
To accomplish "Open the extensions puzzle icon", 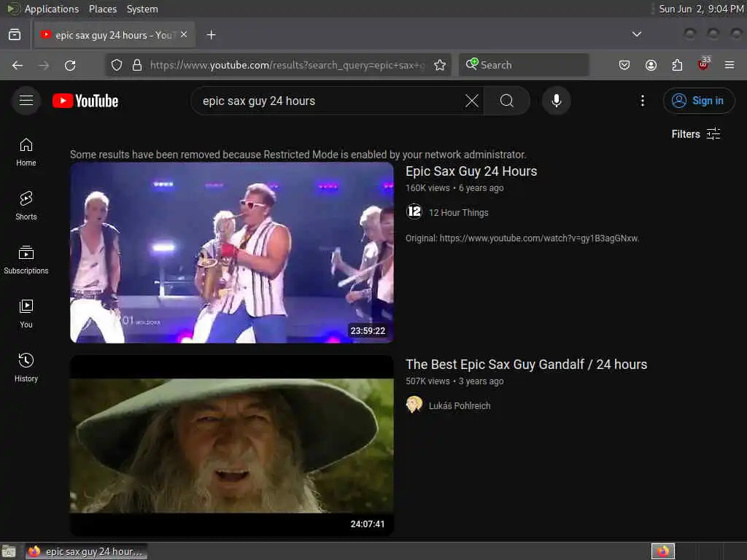I will [x=677, y=65].
